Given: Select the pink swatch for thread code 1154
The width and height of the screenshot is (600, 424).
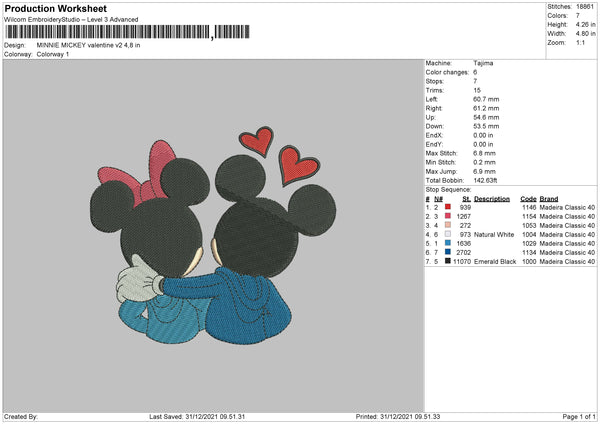Looking at the screenshot, I should click(447, 216).
